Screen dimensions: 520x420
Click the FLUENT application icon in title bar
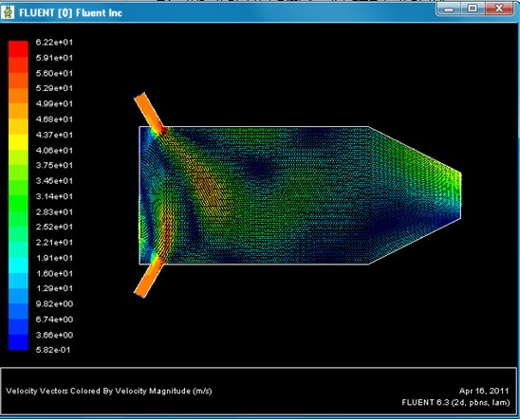coord(8,12)
